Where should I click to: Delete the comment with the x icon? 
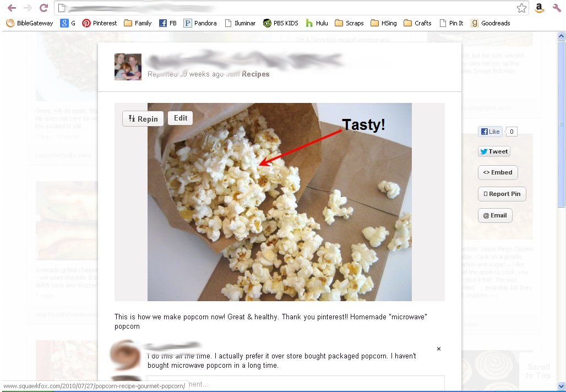(439, 349)
